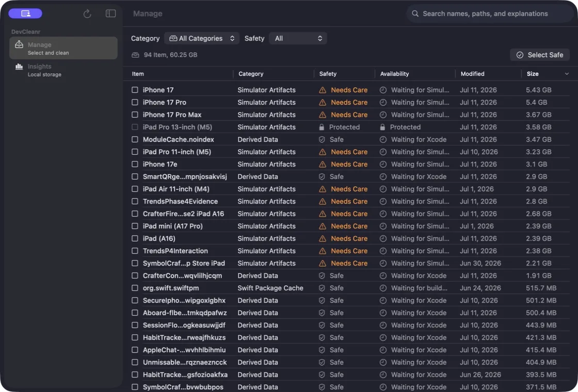Image resolution: width=578 pixels, height=392 pixels.
Task: Open the All Categories dropdown
Action: pos(202,38)
